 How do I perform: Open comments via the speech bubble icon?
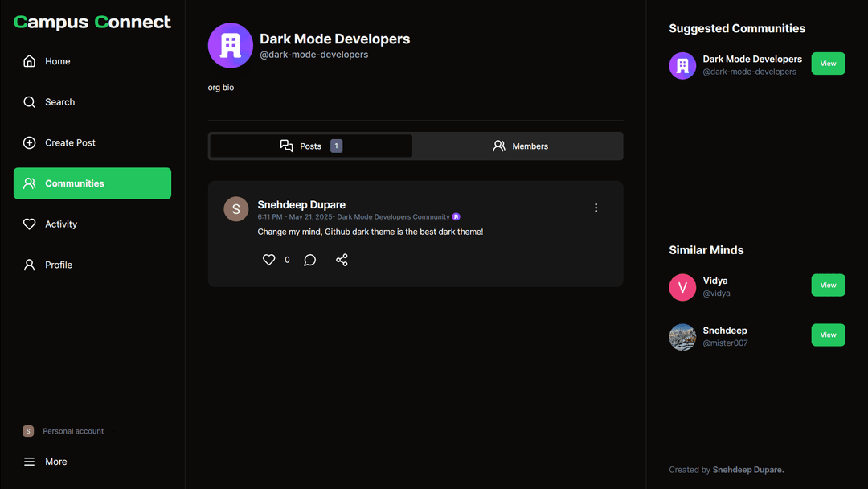coord(309,260)
